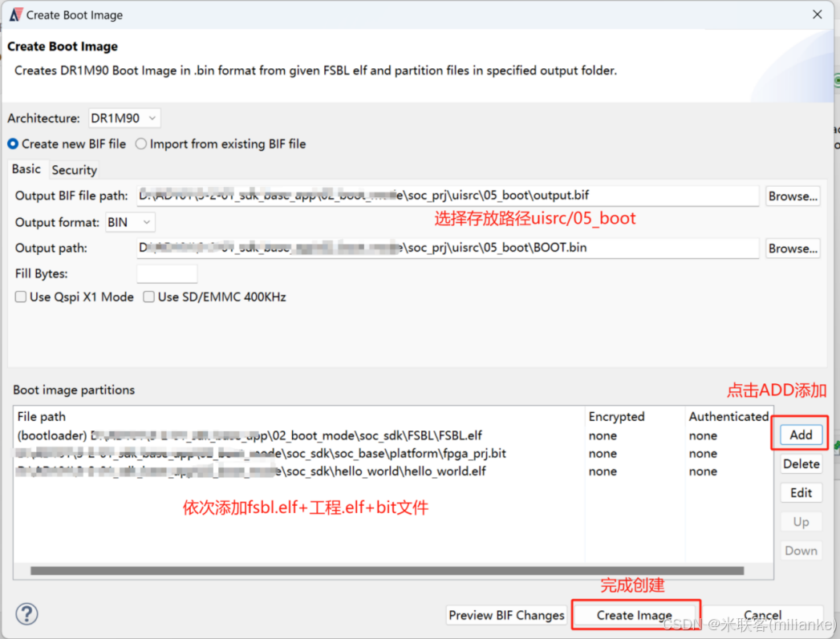Image resolution: width=840 pixels, height=639 pixels.
Task: Click Browse next to Output path
Action: 793,249
